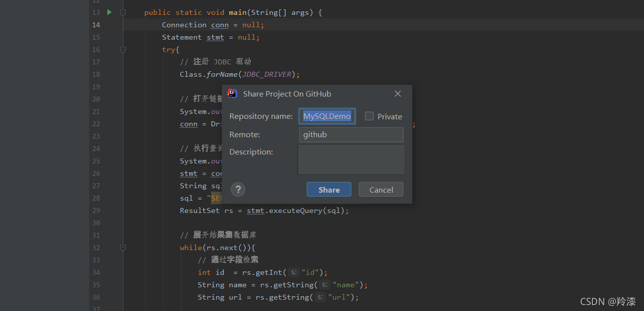Close the Share Project On GitHub dialog
Screen dimensions: 644x311
coord(397,94)
